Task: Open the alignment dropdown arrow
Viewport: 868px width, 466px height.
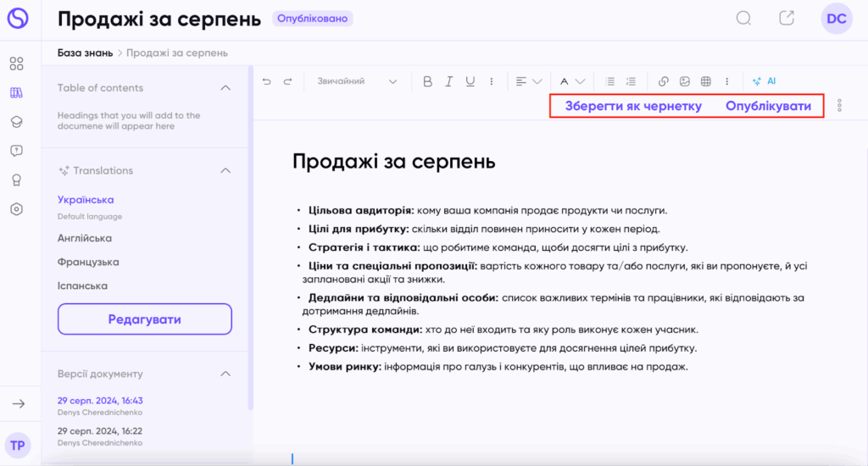Action: (537, 81)
